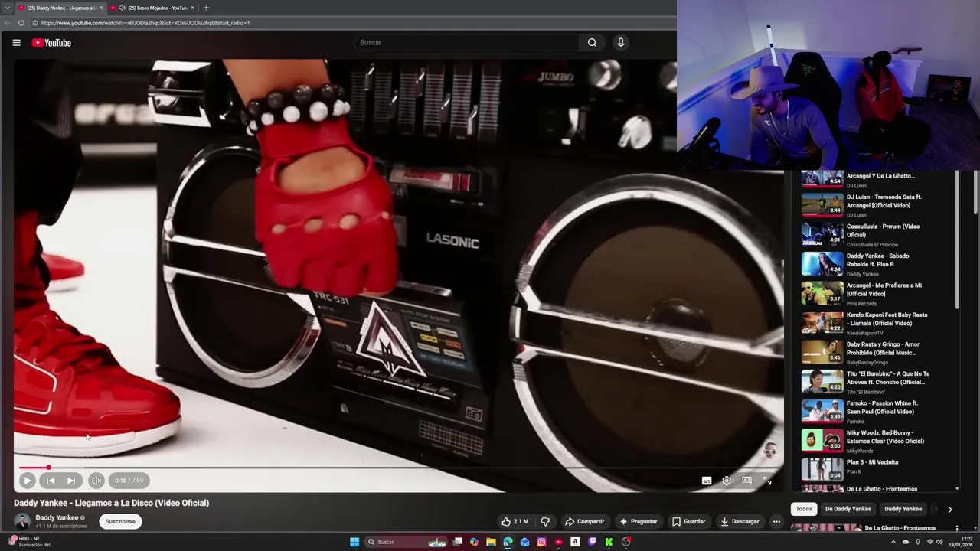Screen dimensions: 980x551
Task: Show more filter chips with arrow
Action: pyautogui.click(x=950, y=509)
